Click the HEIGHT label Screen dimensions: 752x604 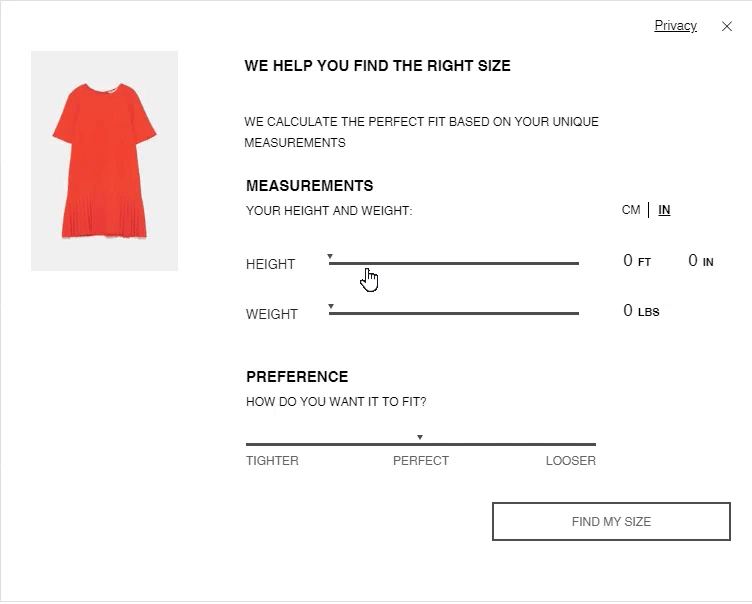[270, 264]
